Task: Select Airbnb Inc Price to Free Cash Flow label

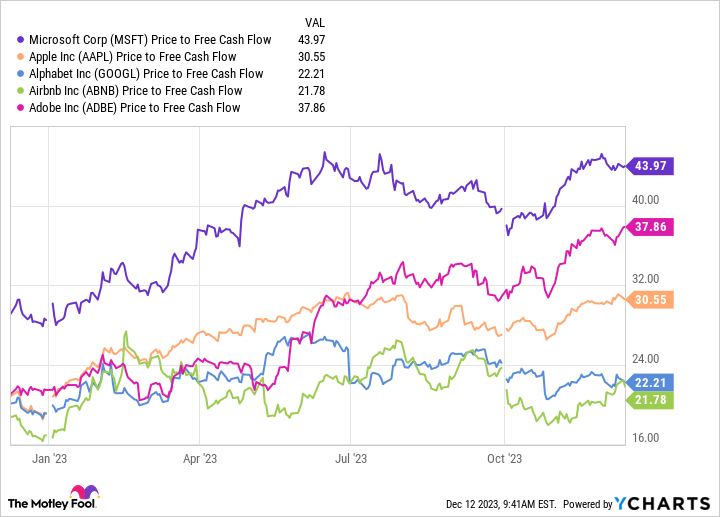Action: click(x=137, y=90)
